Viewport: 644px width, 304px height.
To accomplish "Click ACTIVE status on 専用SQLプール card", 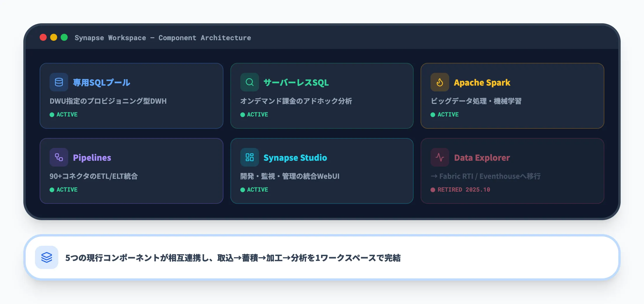I will (64, 114).
